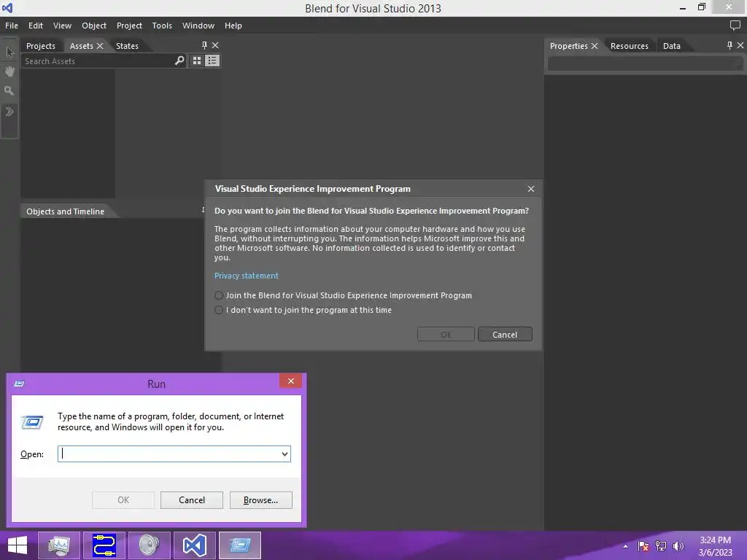
Task: Close the Properties tab
Action: tap(595, 46)
